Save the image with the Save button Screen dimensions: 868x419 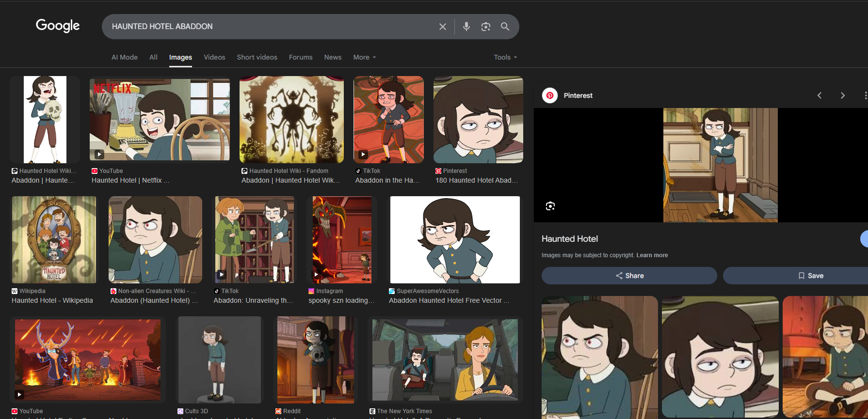810,276
